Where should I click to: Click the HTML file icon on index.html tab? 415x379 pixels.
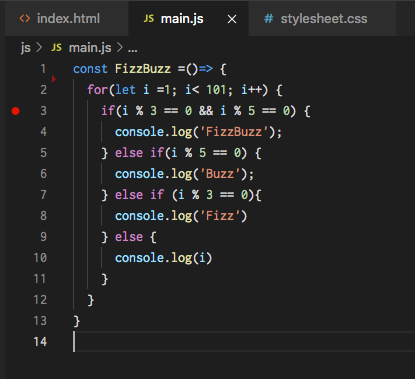(x=25, y=19)
